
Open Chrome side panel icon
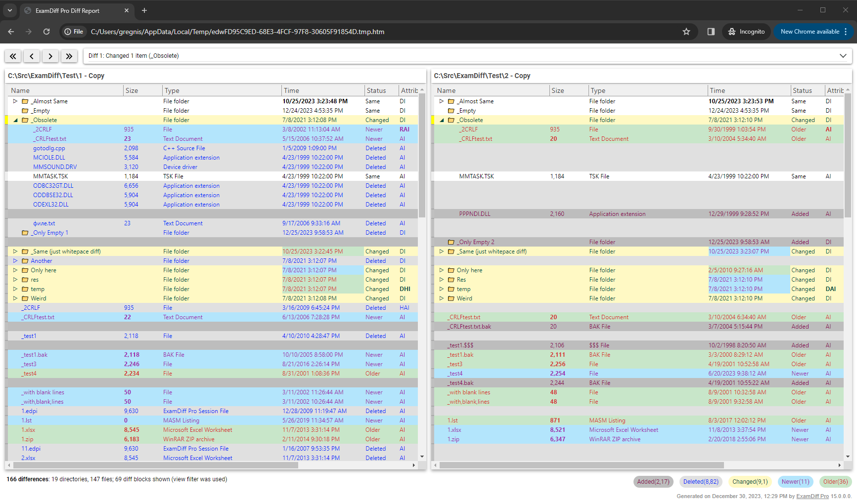click(x=711, y=32)
